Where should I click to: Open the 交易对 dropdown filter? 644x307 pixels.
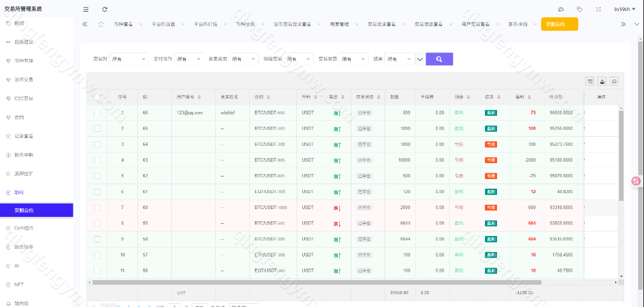point(128,59)
